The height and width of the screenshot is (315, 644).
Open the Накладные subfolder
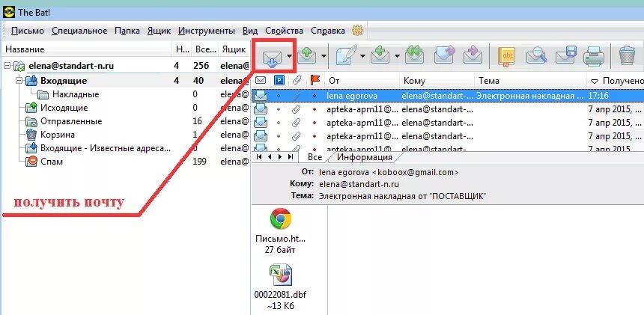pos(76,94)
